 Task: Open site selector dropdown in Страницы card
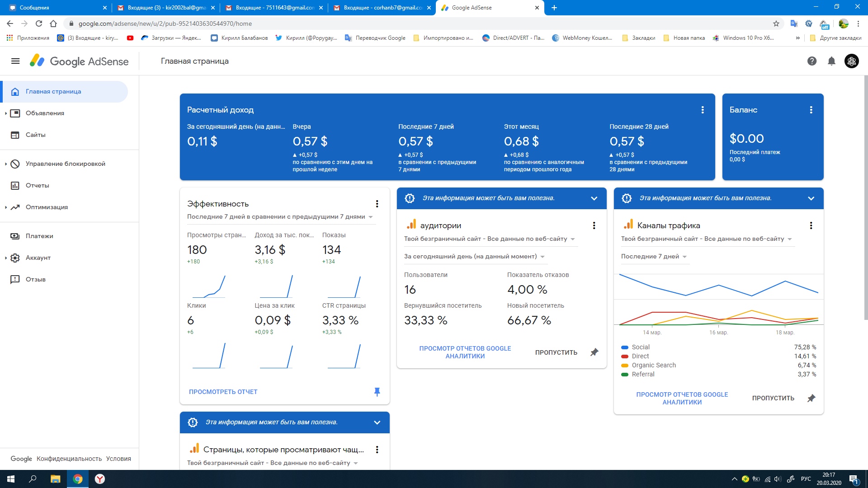273,463
